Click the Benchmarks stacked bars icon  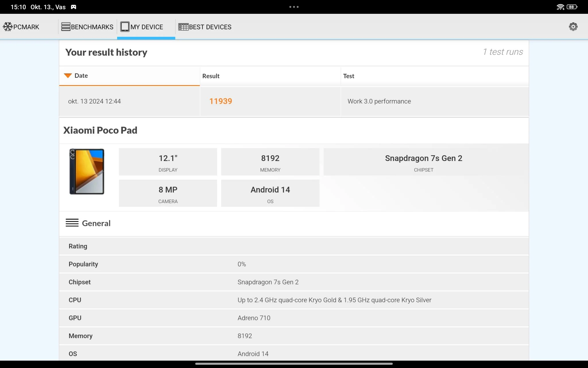[66, 27]
